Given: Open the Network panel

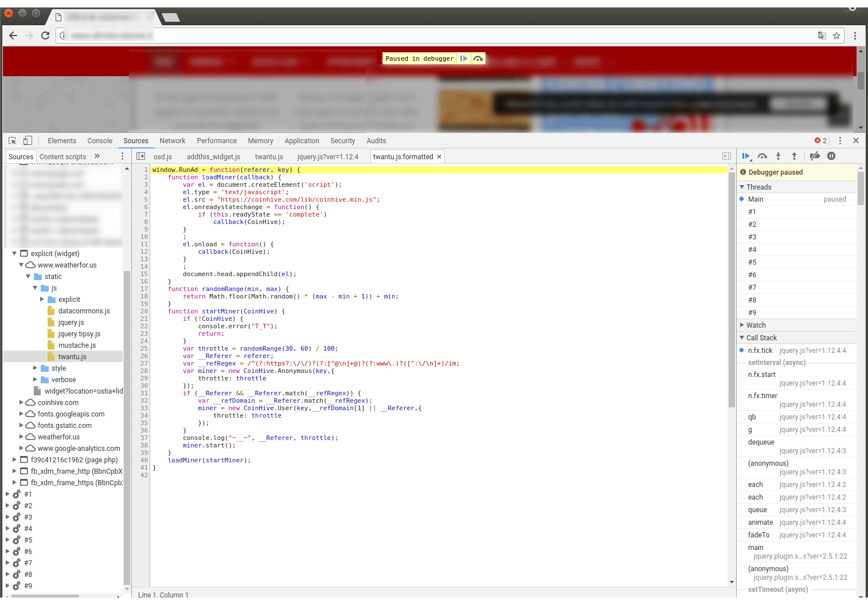Looking at the screenshot, I should [173, 140].
